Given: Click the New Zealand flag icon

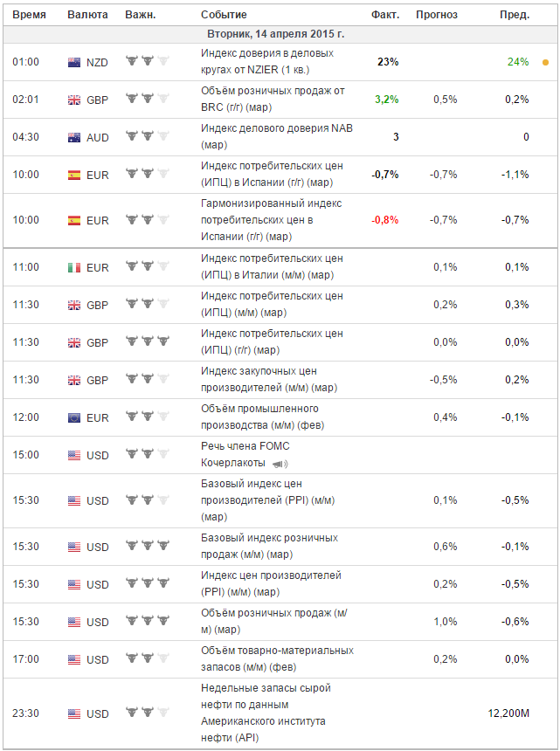Looking at the screenshot, I should [74, 62].
